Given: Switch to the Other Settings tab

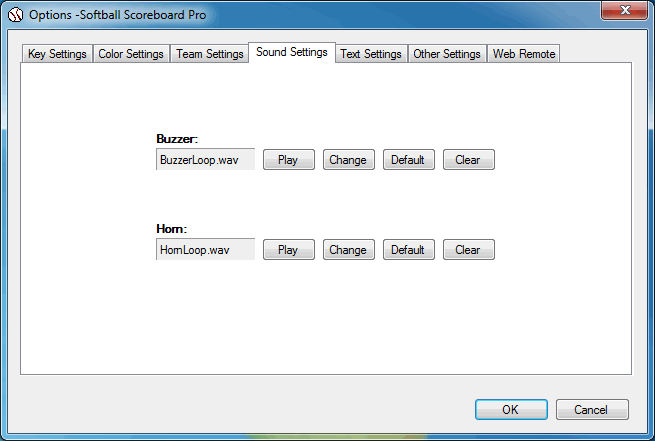Looking at the screenshot, I should 447,54.
